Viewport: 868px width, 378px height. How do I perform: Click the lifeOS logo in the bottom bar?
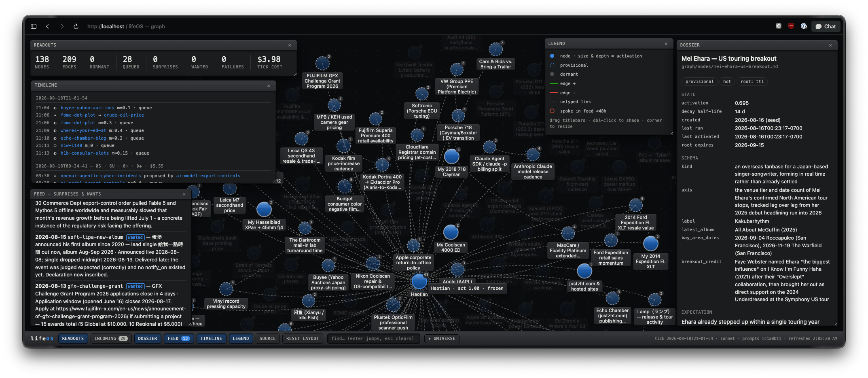pos(42,338)
